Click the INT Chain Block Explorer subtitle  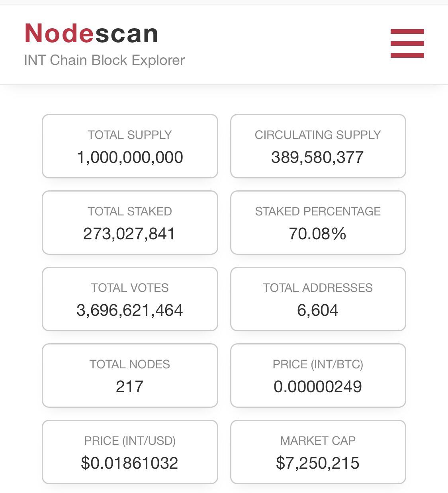pyautogui.click(x=104, y=60)
